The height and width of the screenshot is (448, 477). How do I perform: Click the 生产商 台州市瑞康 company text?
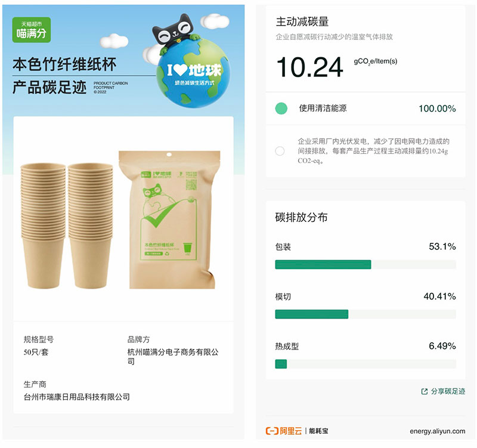coord(77,397)
